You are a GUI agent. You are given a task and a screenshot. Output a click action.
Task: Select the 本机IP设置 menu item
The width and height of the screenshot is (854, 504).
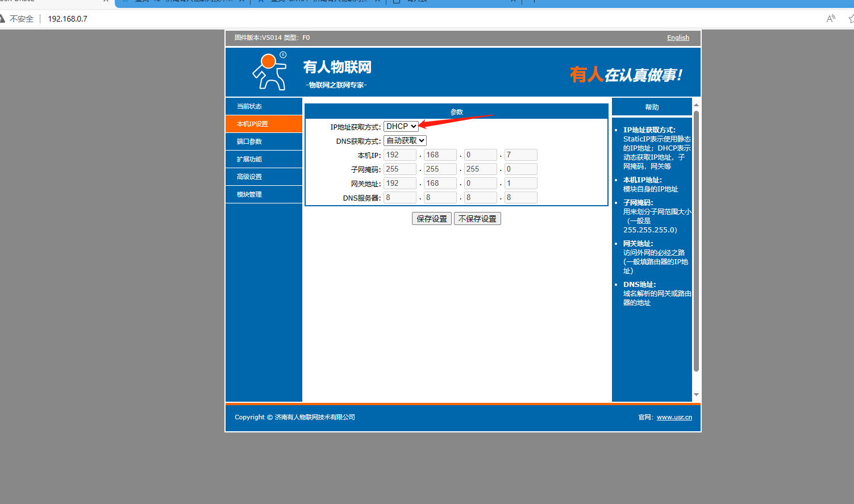pos(264,124)
